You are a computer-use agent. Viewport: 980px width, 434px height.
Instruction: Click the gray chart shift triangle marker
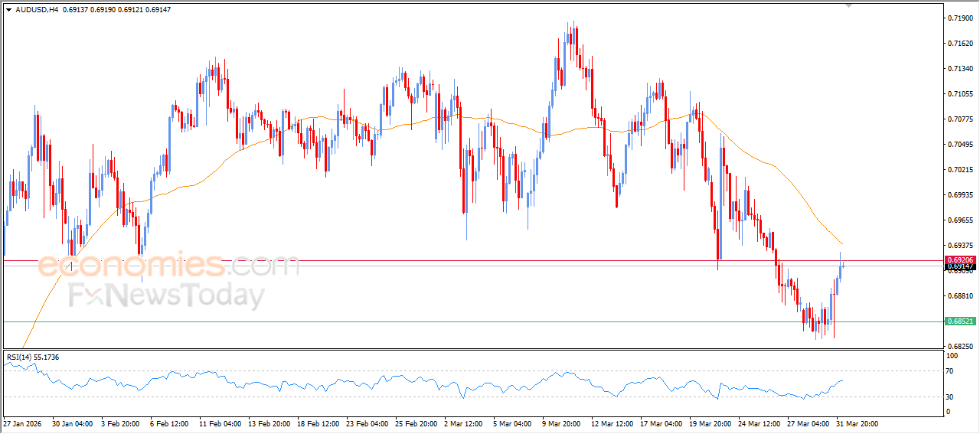[x=848, y=5]
